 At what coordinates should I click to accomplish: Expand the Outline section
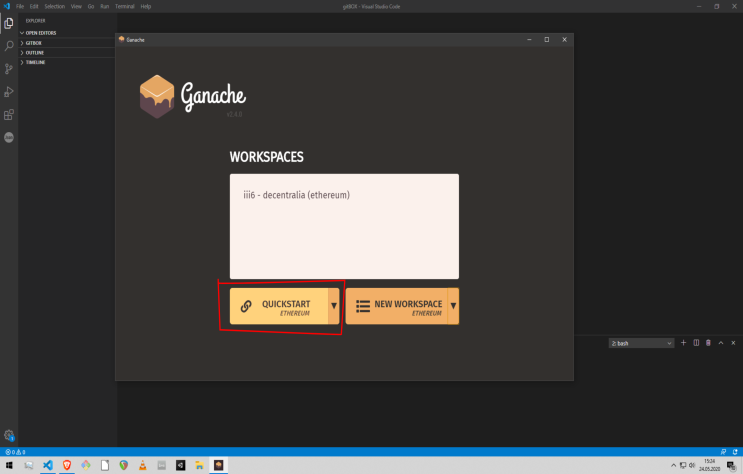coord(34,53)
